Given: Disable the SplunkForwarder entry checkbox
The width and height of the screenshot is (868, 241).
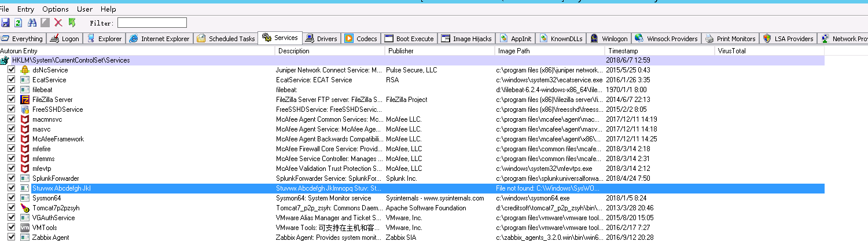Looking at the screenshot, I should 12,178.
